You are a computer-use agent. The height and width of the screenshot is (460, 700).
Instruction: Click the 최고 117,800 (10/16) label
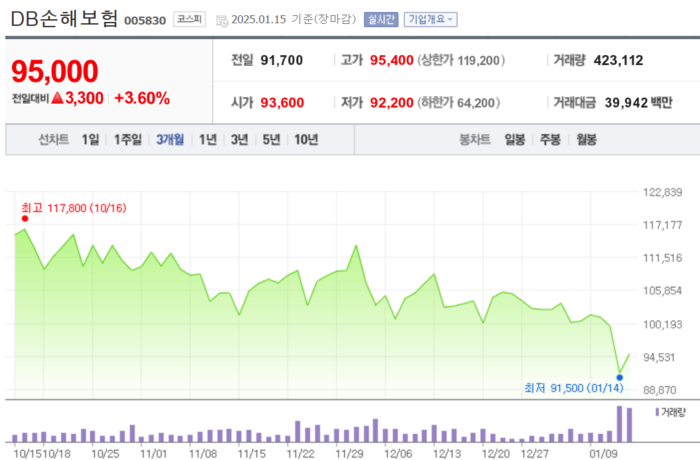tap(74, 208)
